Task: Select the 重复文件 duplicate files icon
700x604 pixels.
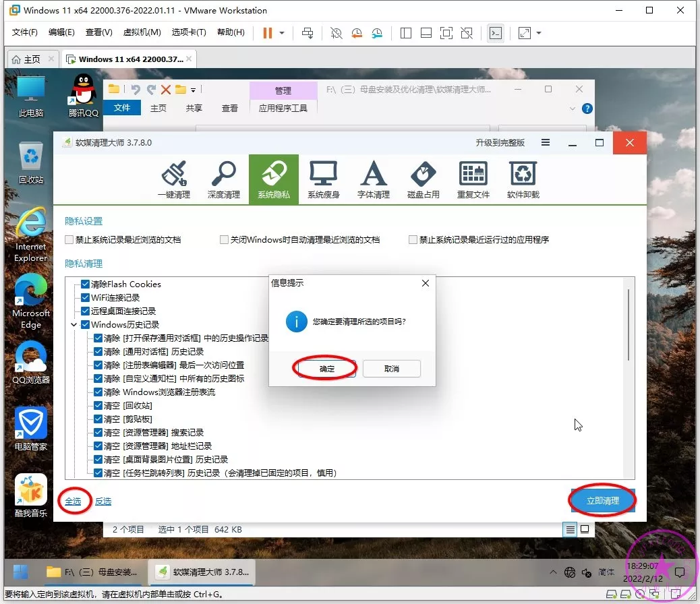Action: click(x=473, y=180)
